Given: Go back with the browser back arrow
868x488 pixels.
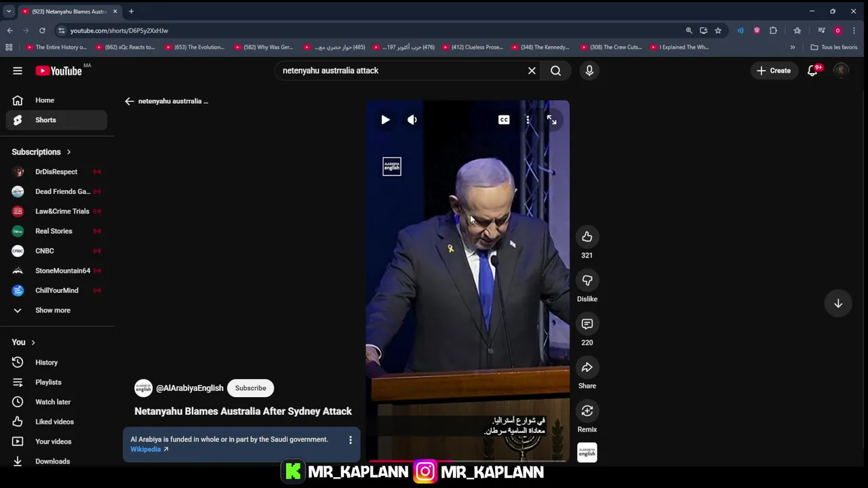Looking at the screenshot, I should [x=9, y=30].
